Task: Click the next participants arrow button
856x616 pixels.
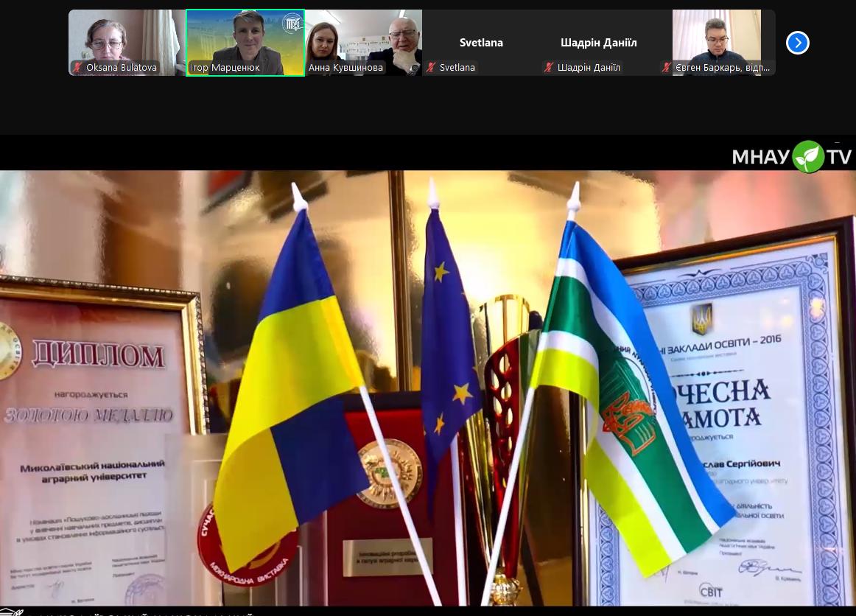Action: click(x=797, y=43)
